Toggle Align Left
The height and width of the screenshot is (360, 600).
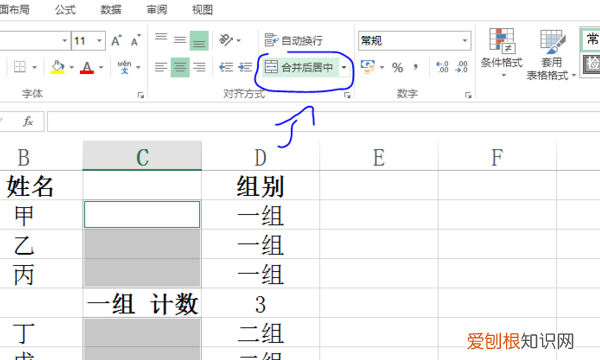click(x=161, y=67)
